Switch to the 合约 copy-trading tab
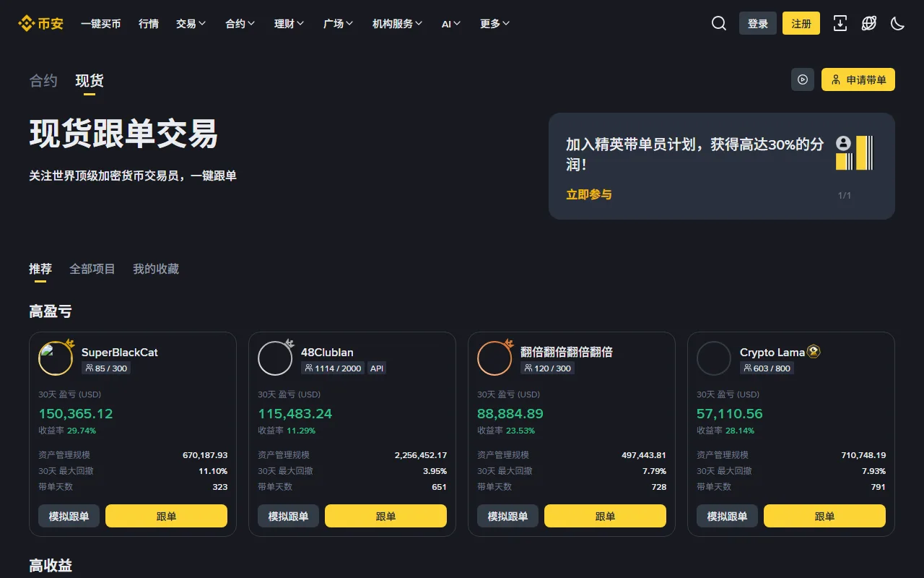The height and width of the screenshot is (578, 924). (x=43, y=81)
